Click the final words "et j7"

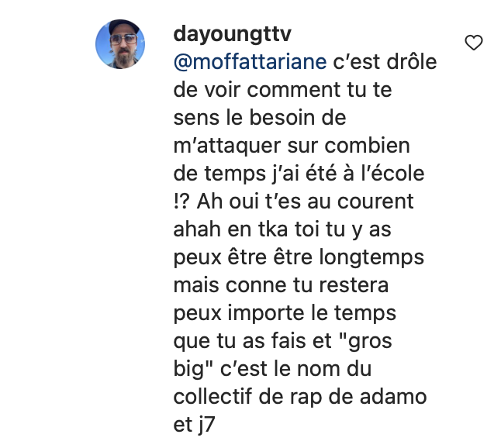coord(194,425)
